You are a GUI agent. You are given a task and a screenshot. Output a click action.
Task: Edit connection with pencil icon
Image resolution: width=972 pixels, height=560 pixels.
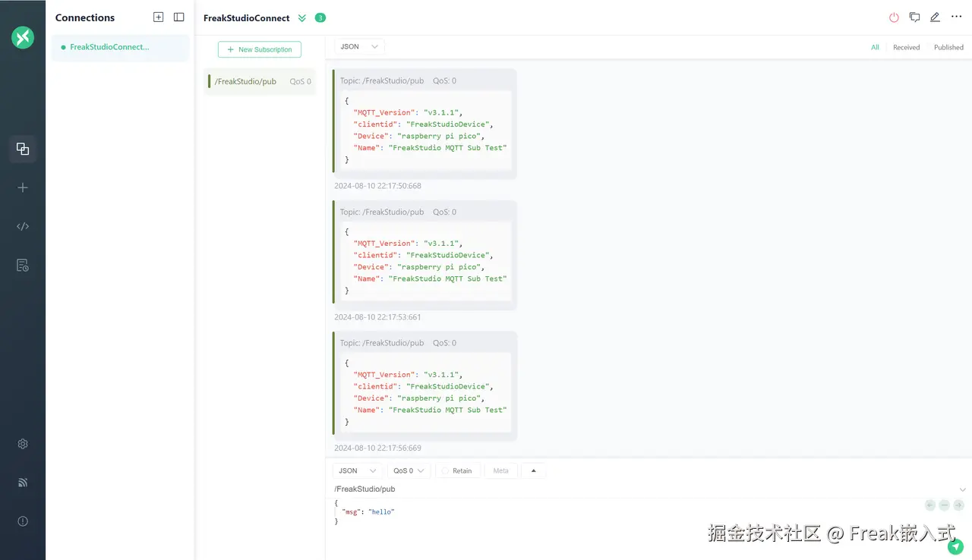point(935,17)
